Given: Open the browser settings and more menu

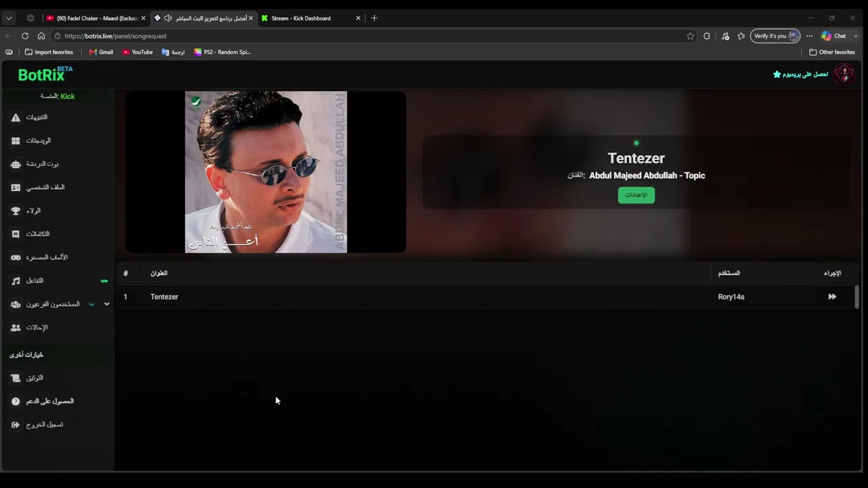Looking at the screenshot, I should pos(809,36).
